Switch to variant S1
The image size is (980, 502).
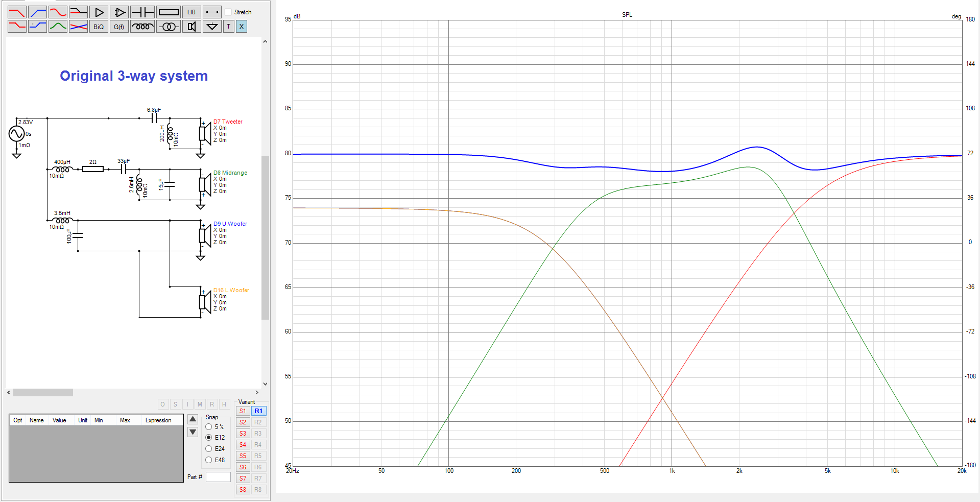coord(243,411)
